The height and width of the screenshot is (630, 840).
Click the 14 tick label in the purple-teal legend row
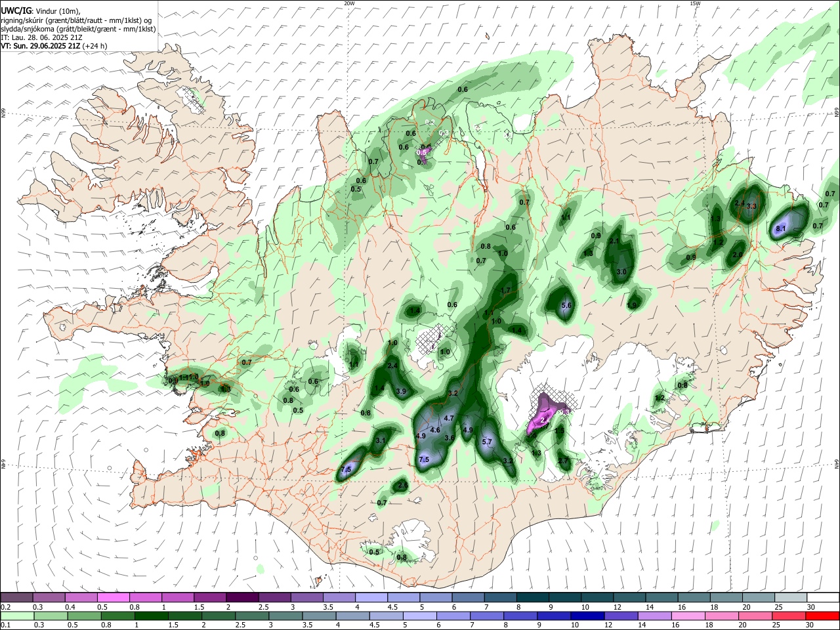[x=648, y=607]
